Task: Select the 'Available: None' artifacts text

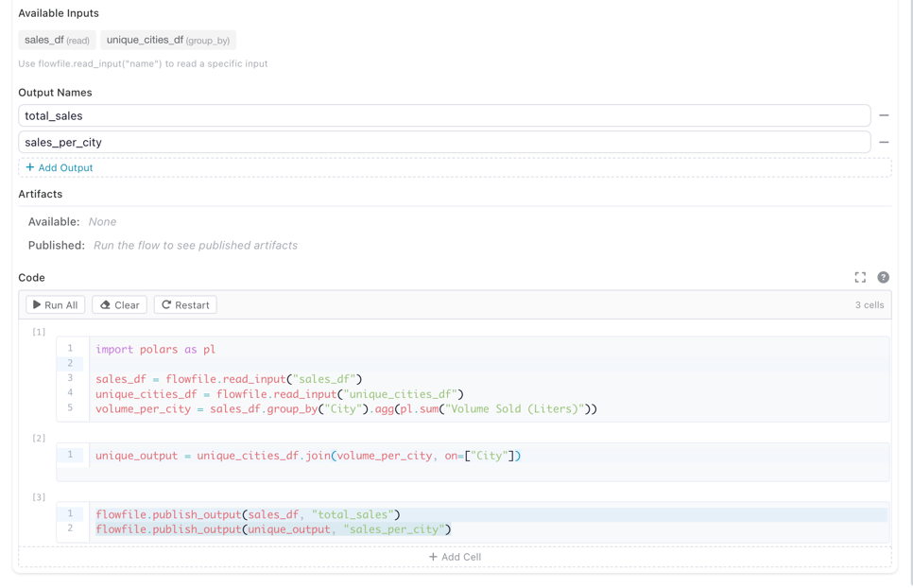Action: pos(72,222)
